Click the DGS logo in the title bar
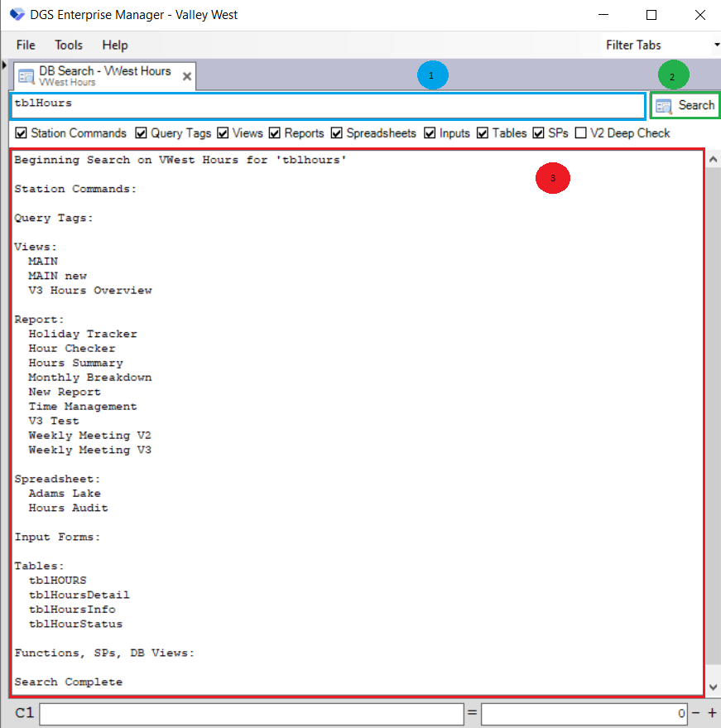Viewport: 721px width, 728px height. tap(15, 14)
